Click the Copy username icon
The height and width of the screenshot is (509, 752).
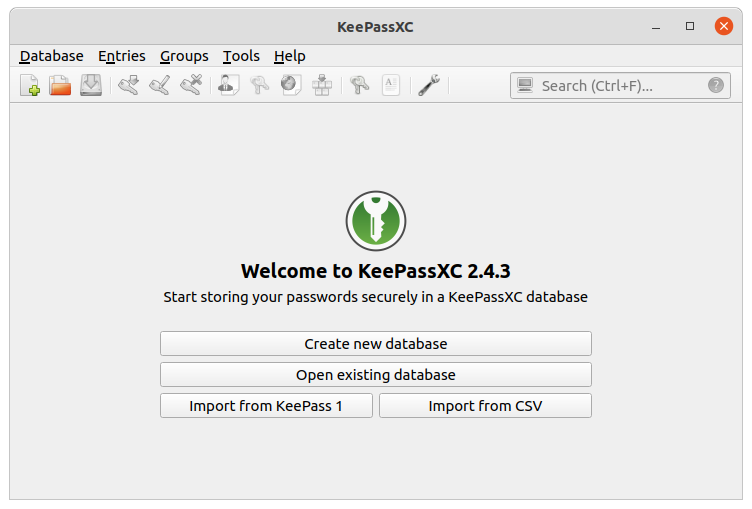(228, 86)
